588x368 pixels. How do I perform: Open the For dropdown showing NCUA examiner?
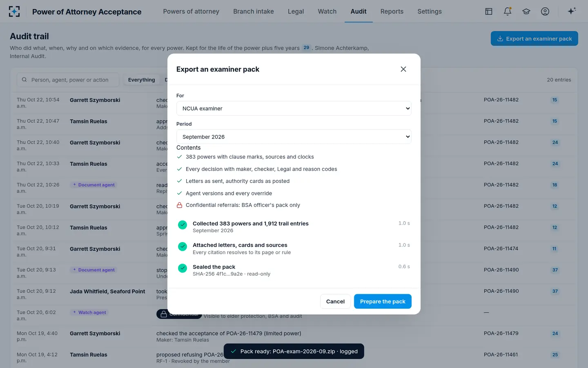pyautogui.click(x=294, y=108)
